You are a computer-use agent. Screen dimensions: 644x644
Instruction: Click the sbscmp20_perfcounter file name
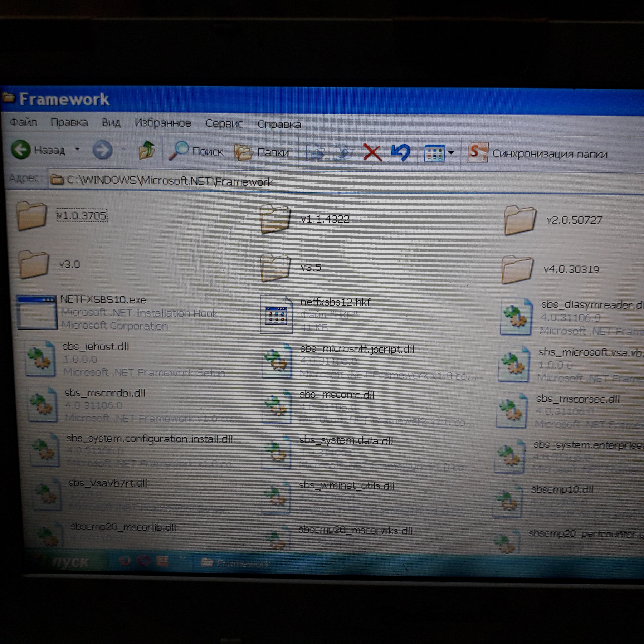(586, 534)
